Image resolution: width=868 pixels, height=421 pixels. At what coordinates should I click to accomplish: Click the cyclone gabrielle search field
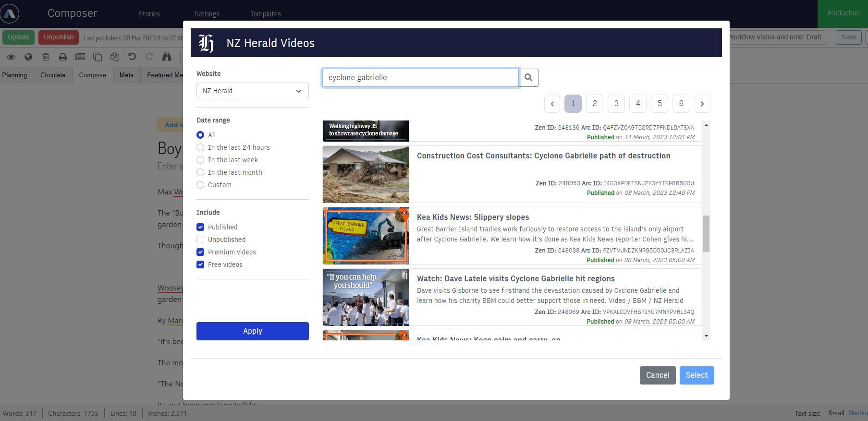click(420, 78)
